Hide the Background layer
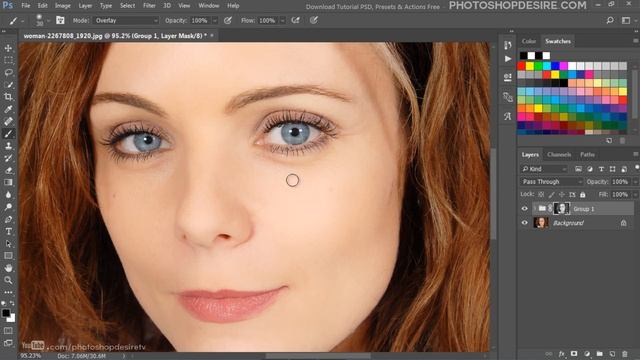 click(524, 223)
